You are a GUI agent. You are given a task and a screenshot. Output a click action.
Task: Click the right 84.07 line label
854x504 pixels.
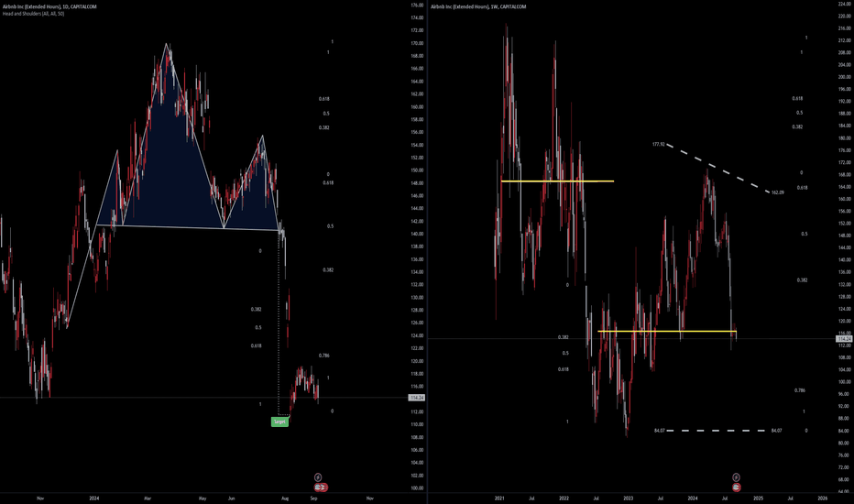point(777,431)
